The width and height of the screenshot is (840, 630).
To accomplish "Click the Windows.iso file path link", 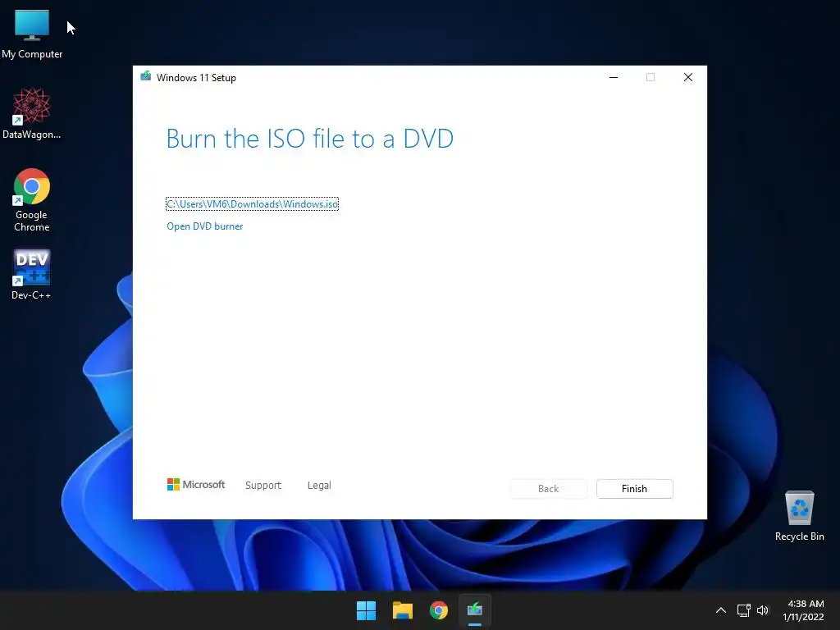I will click(x=253, y=204).
